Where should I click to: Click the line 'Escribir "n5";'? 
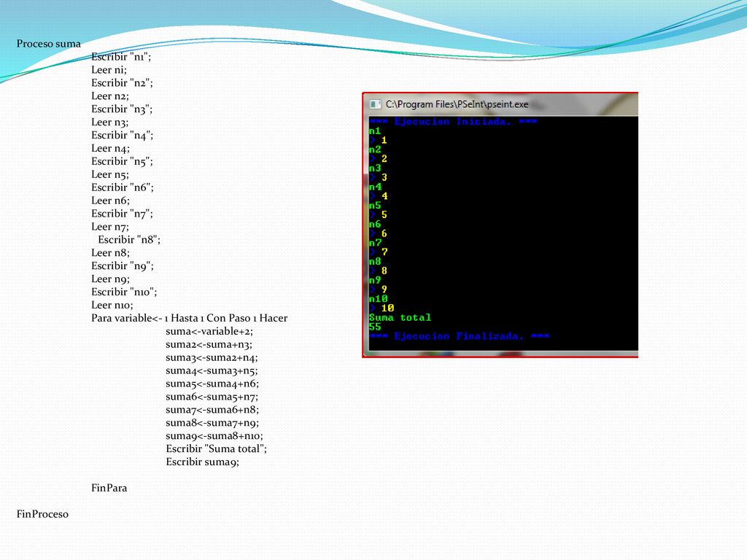click(x=122, y=161)
